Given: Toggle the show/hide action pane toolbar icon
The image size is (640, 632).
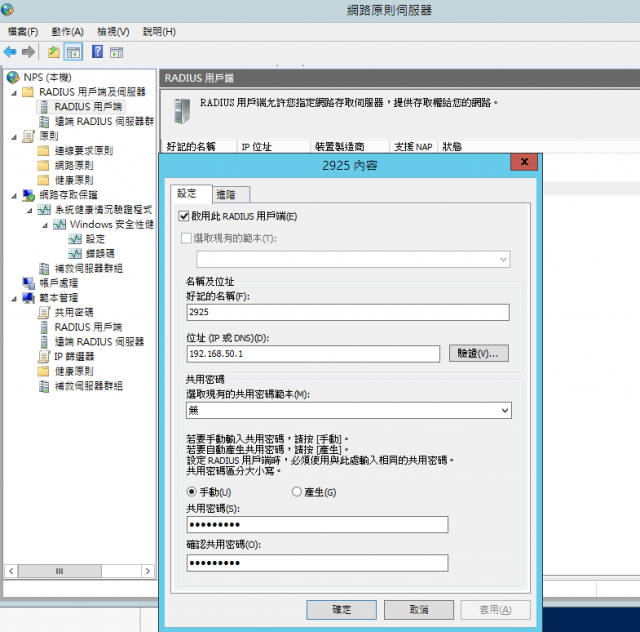Looking at the screenshot, I should point(117,52).
